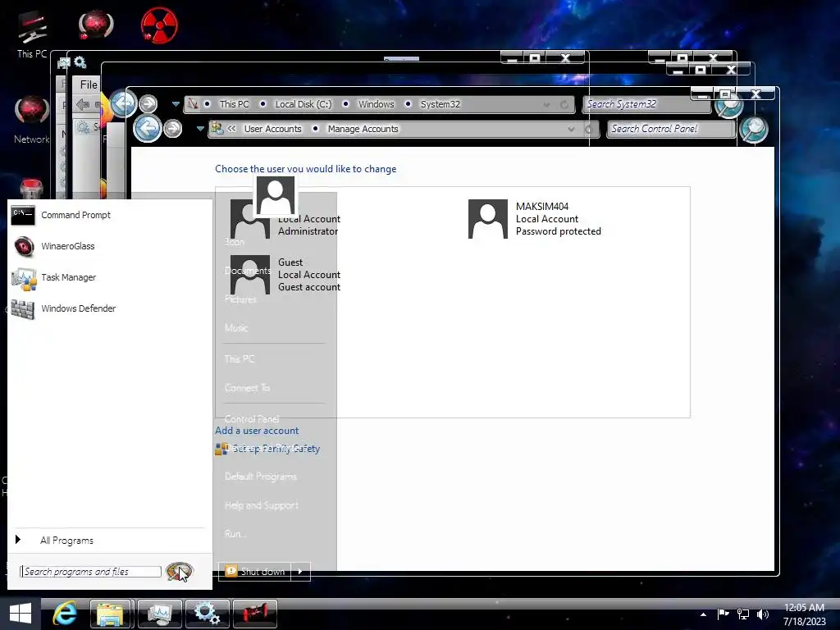Switch to the red taskbar app button
Image resolution: width=840 pixels, height=630 pixels.
point(256,614)
